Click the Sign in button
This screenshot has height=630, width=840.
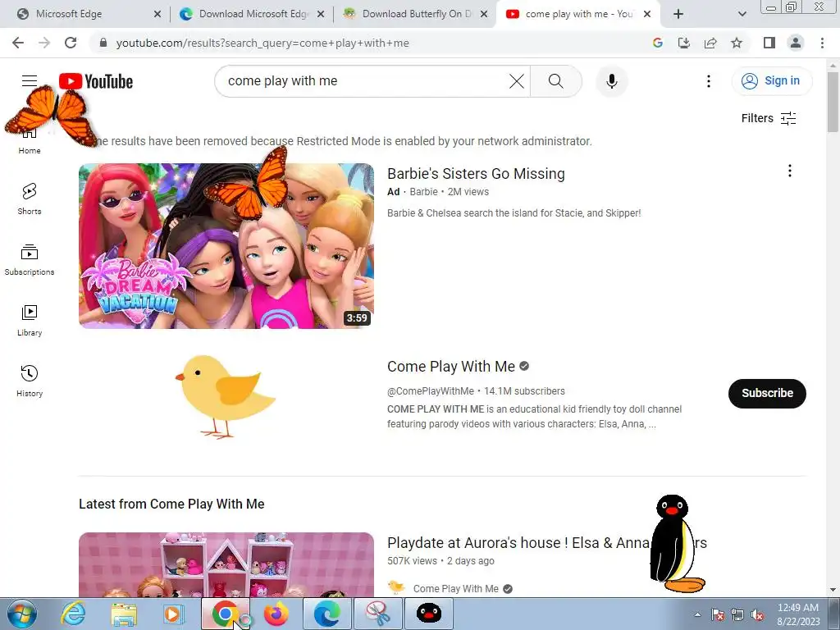coord(771,81)
